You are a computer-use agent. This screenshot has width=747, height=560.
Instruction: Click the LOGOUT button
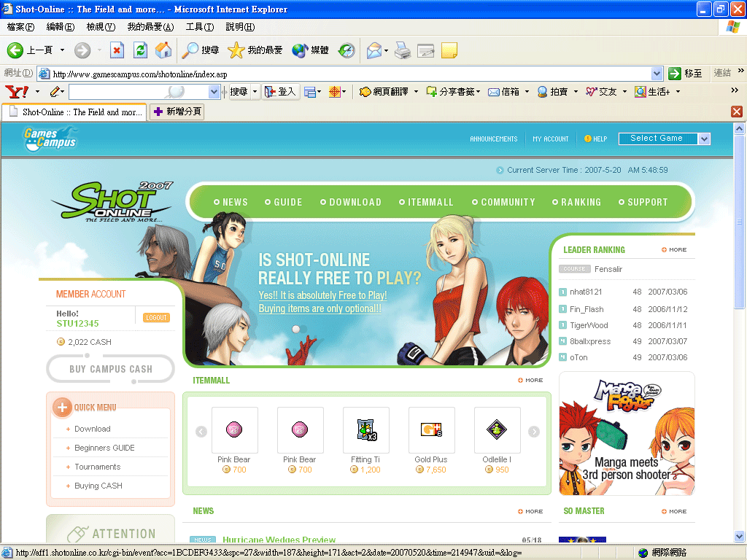[156, 318]
